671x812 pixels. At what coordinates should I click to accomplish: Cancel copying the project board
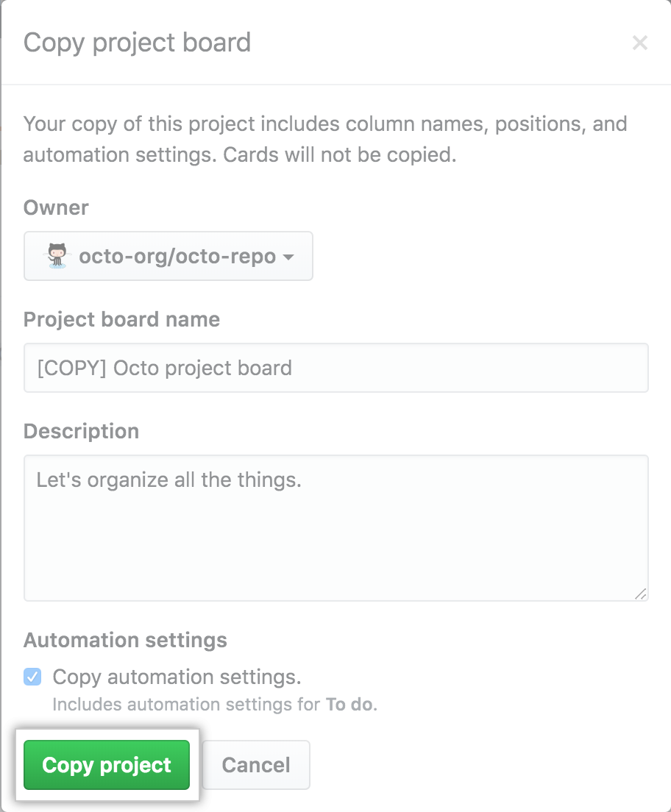(256, 765)
